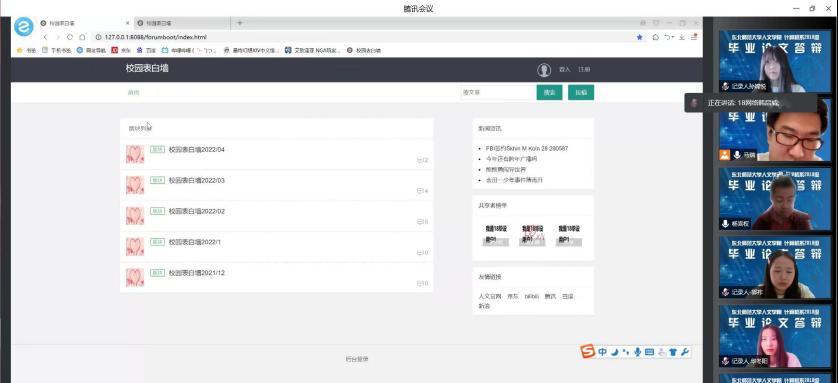The width and height of the screenshot is (838, 383).
Task: Open the 哔哩哔哩 bookmark
Action: coord(189,50)
